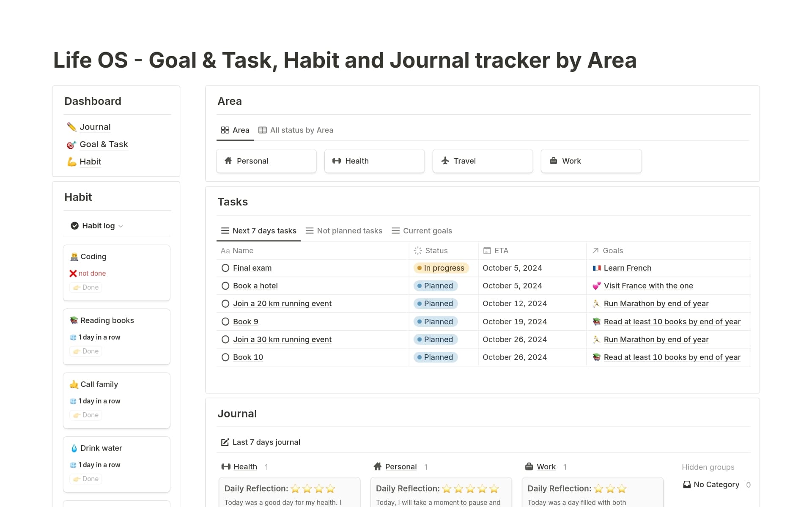Click the dumbbell icon on Health card
812x507 pixels.
tap(337, 161)
